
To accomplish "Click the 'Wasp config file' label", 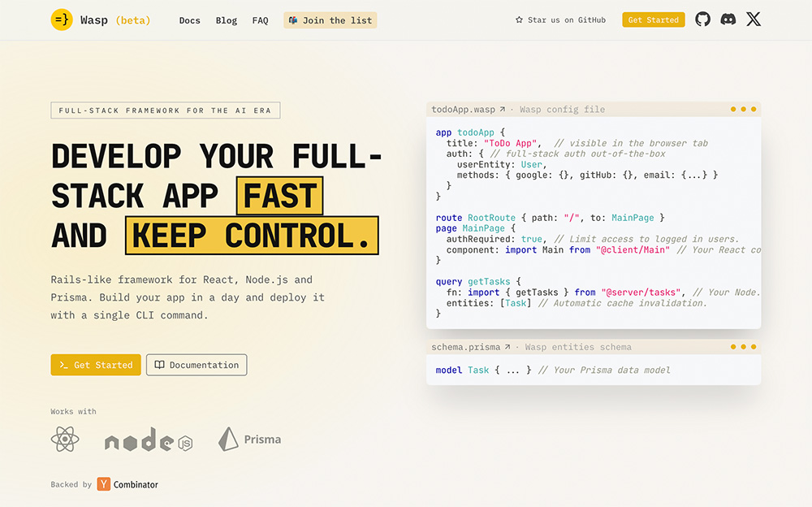I will click(x=562, y=110).
